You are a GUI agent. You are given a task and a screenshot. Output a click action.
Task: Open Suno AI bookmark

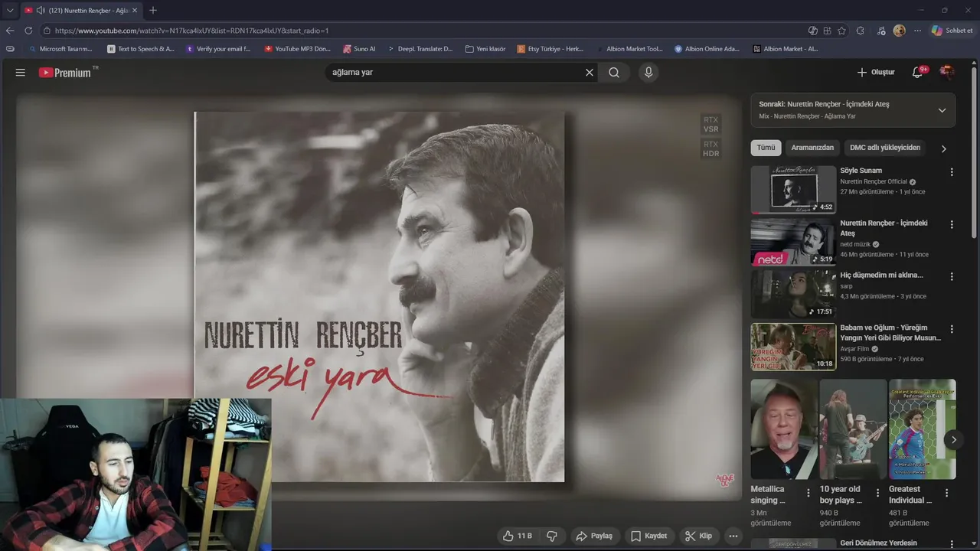coord(359,49)
